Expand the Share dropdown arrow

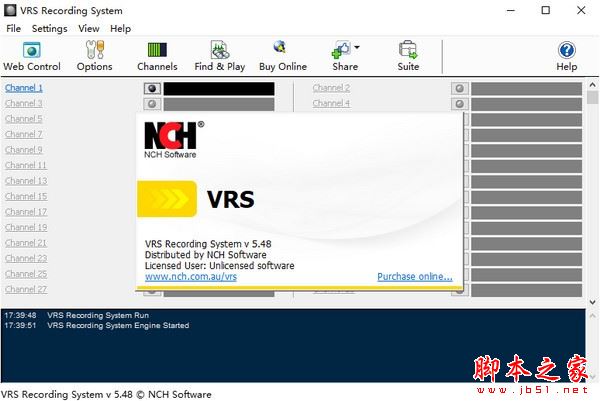[x=357, y=47]
